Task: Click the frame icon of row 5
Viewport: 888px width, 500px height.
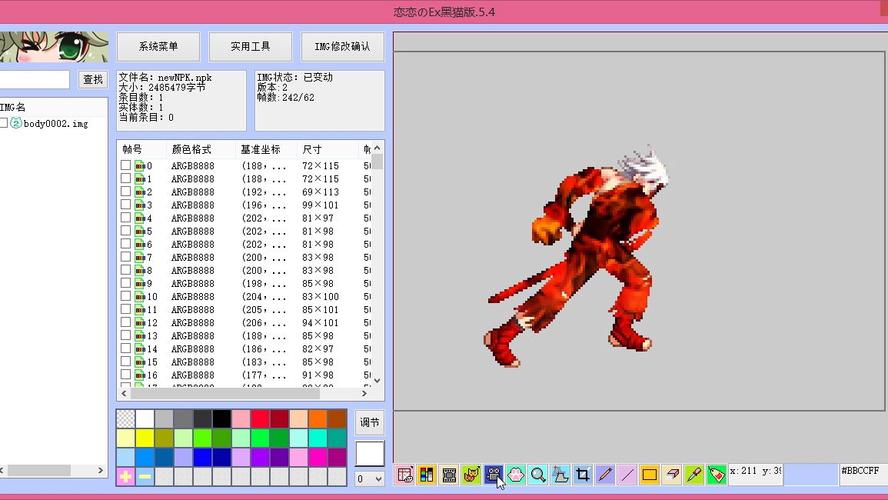Action: (x=139, y=231)
